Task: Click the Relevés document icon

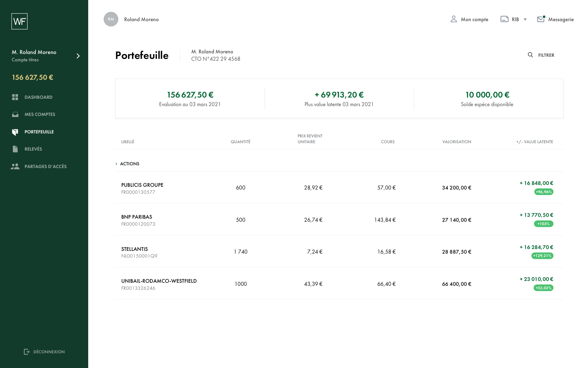Action: (x=15, y=149)
